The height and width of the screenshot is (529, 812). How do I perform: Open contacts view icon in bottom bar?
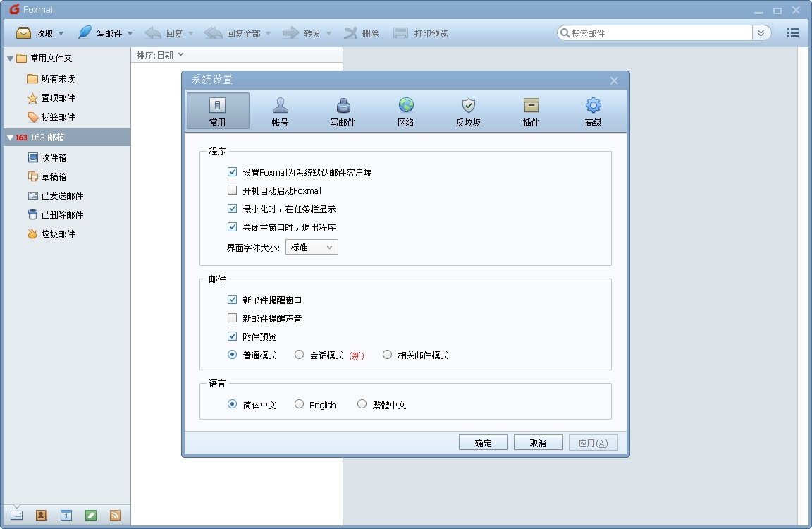click(41, 516)
